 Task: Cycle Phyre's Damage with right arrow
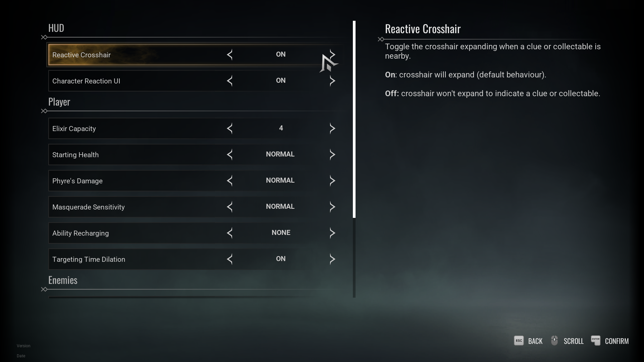tap(332, 181)
